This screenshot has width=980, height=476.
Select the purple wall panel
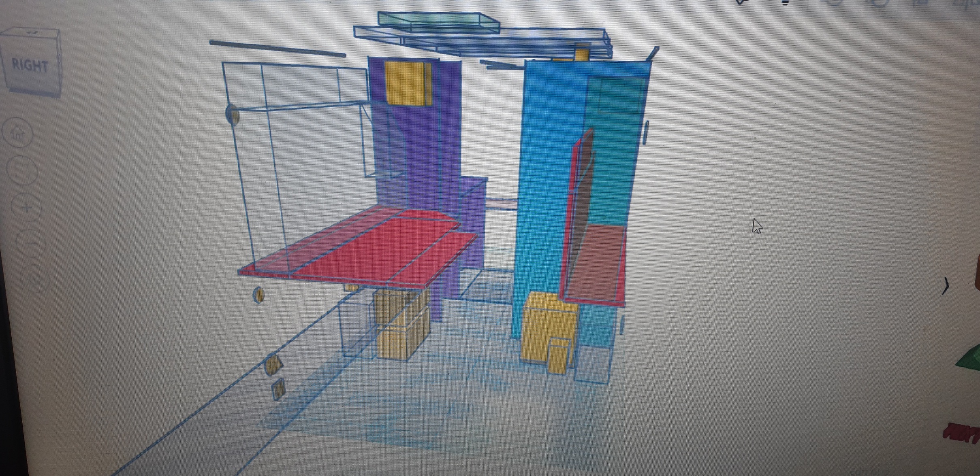pyautogui.click(x=421, y=162)
